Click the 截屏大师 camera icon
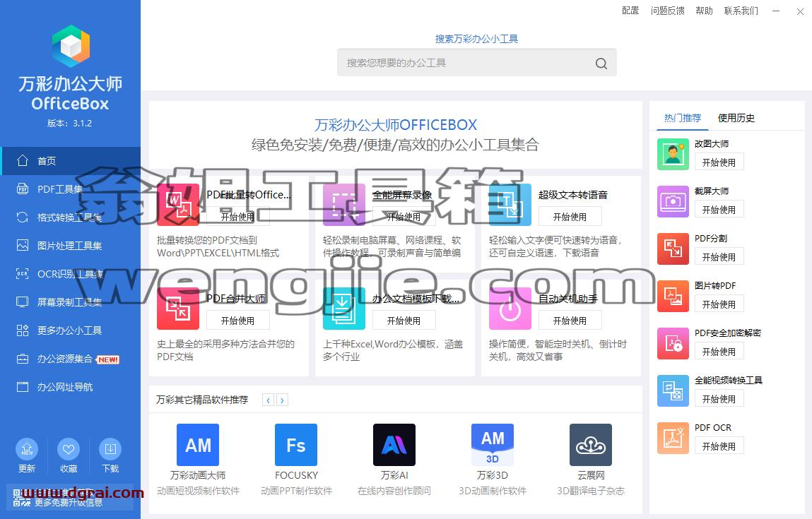This screenshot has width=812, height=519. tap(673, 201)
